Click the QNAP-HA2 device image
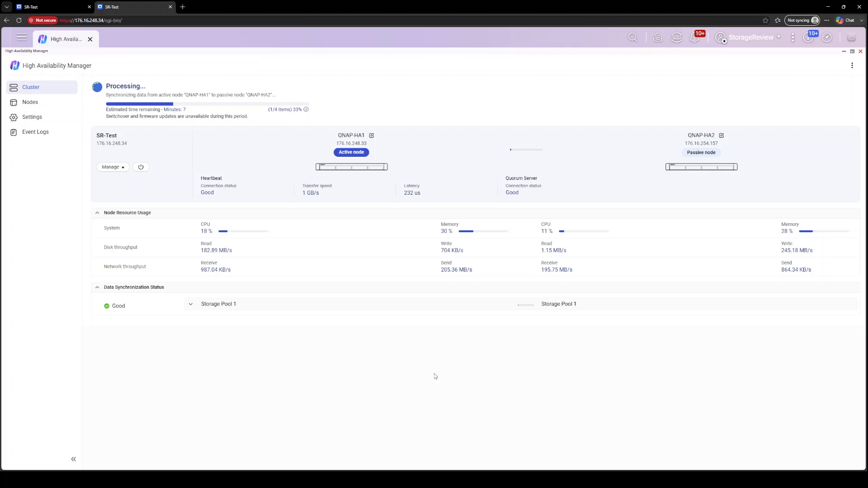 tap(701, 167)
